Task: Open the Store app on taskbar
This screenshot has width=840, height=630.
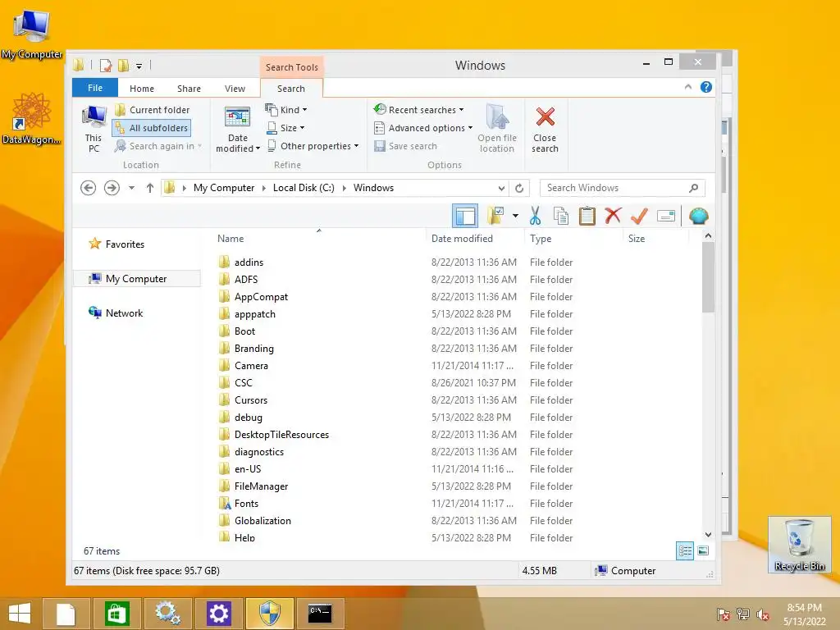Action: (x=116, y=614)
